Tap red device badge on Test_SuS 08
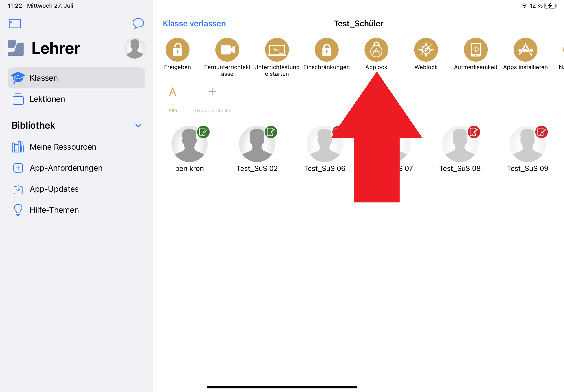The image size is (564, 392). tap(474, 132)
